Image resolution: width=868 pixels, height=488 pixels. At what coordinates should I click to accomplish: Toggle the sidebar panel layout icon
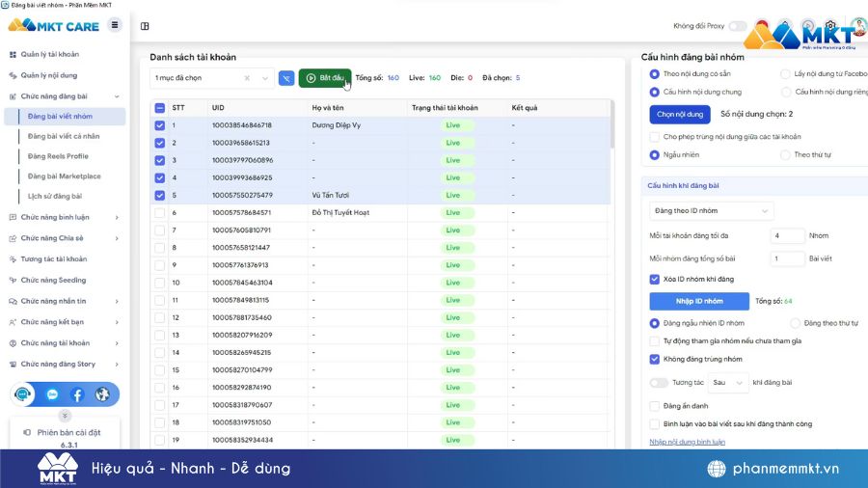coord(145,26)
